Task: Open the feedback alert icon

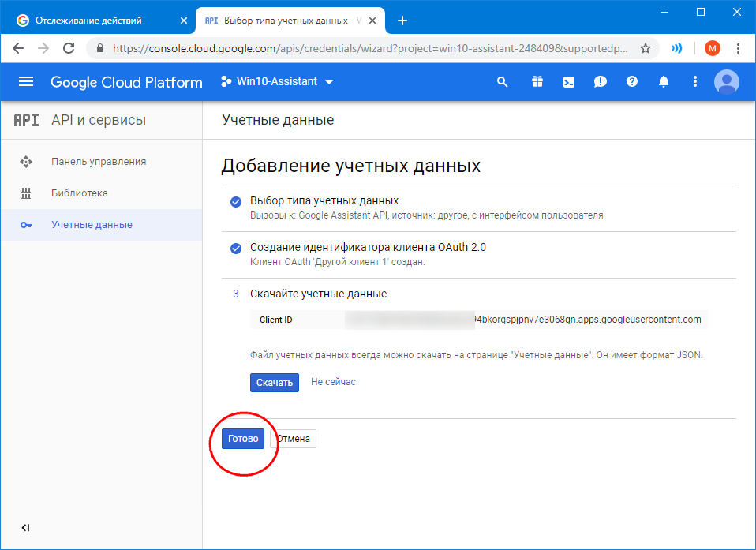Action: pyautogui.click(x=601, y=82)
